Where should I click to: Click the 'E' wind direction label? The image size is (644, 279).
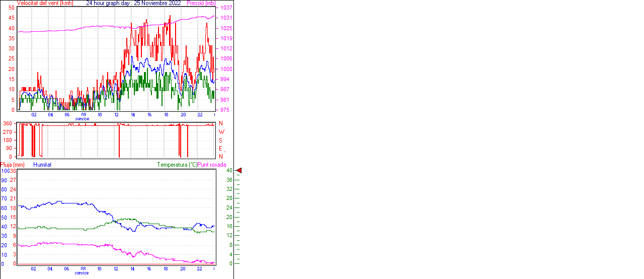pyautogui.click(x=220, y=149)
